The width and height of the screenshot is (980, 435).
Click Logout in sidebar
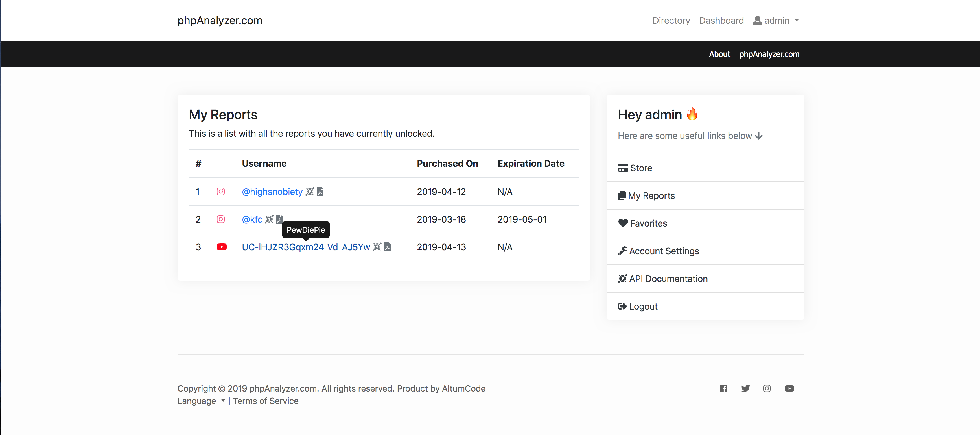click(643, 306)
